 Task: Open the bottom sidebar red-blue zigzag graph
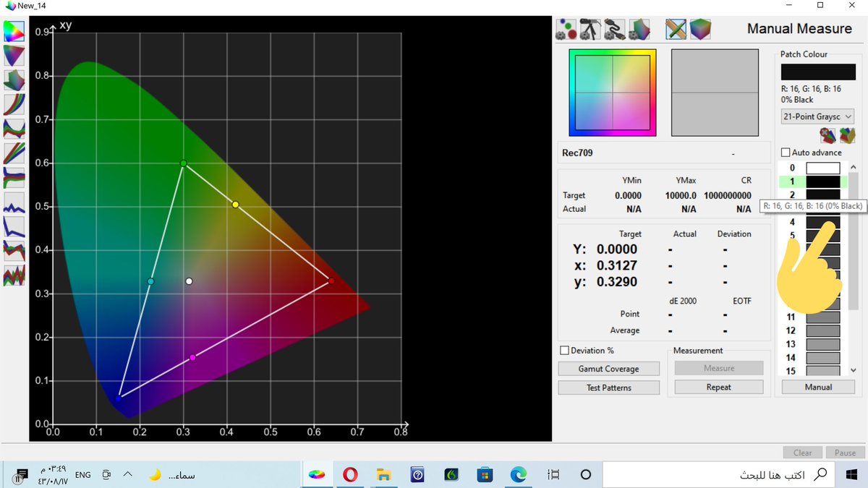click(x=14, y=275)
